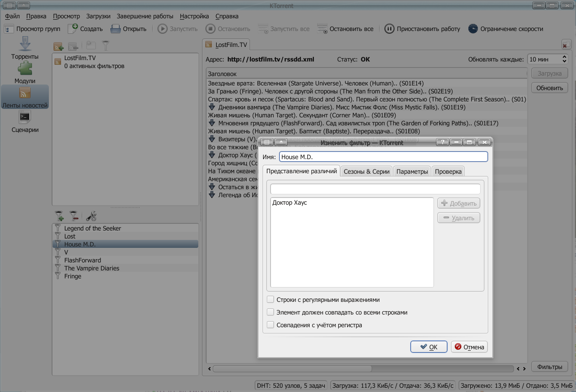Open the Загрузки menu
The width and height of the screenshot is (576, 392).
(98, 16)
